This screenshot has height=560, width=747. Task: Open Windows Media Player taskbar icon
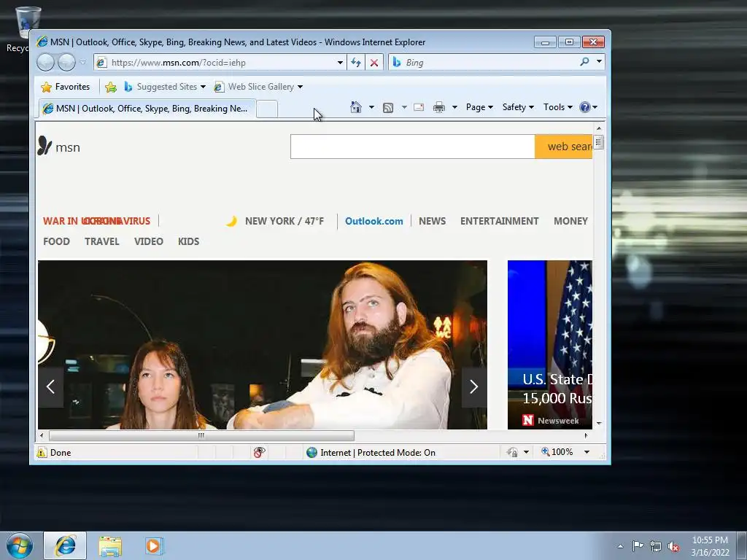click(x=153, y=545)
